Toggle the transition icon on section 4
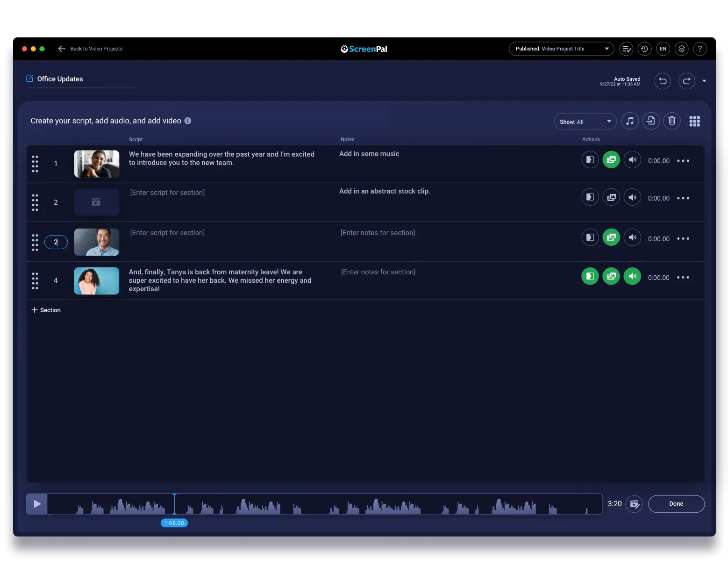 click(590, 276)
